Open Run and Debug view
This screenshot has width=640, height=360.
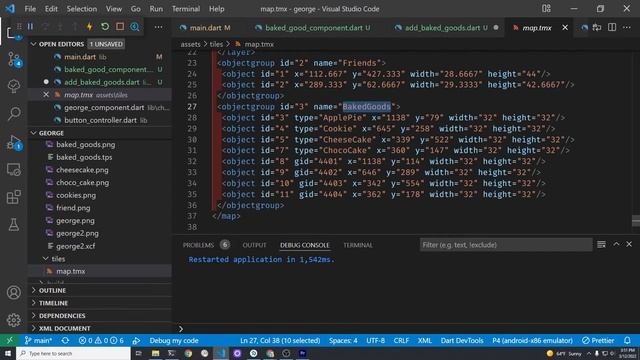coord(14,142)
